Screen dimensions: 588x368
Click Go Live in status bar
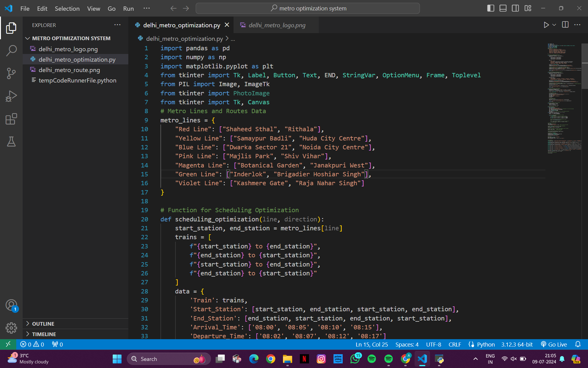pos(554,344)
